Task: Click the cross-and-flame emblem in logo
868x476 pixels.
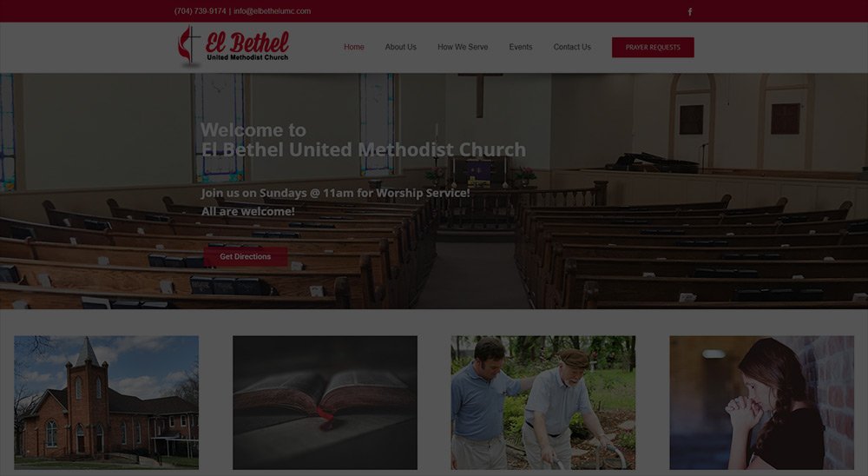Action: (190, 46)
